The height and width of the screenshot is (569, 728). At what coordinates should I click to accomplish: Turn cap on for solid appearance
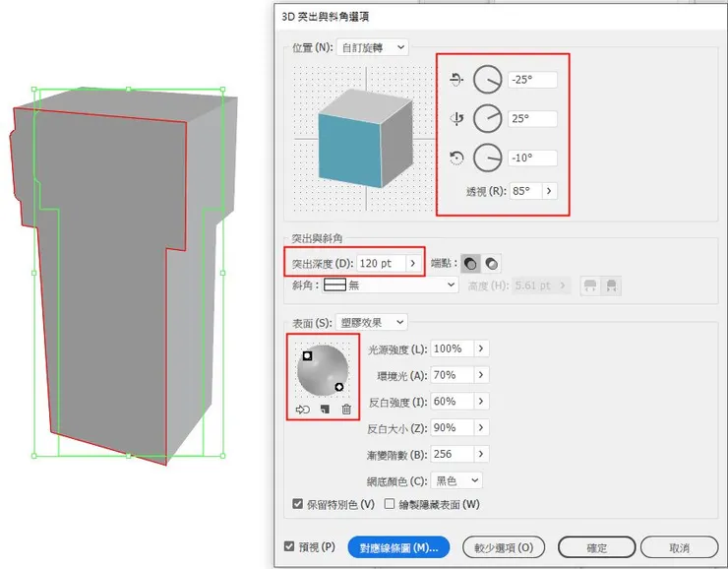[470, 264]
